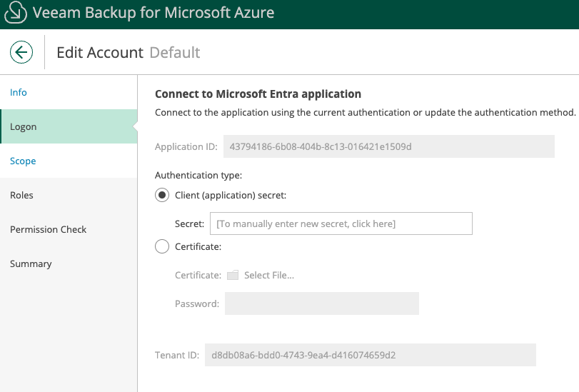Open the Info step in sidebar
Screen dimensions: 579x392
click(x=19, y=92)
